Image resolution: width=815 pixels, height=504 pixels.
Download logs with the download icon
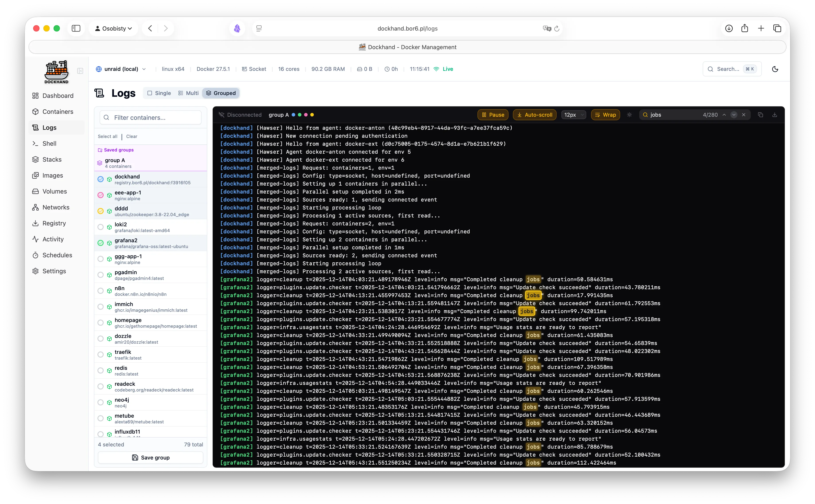click(775, 115)
